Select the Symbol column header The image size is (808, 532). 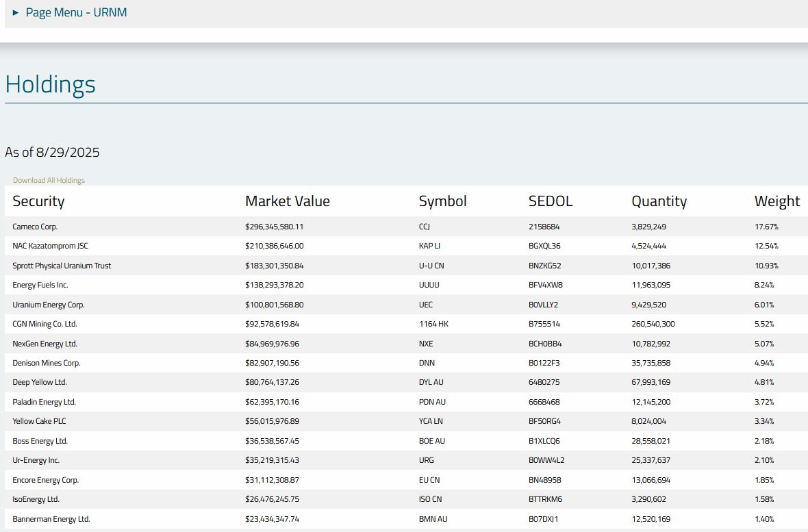pos(442,201)
